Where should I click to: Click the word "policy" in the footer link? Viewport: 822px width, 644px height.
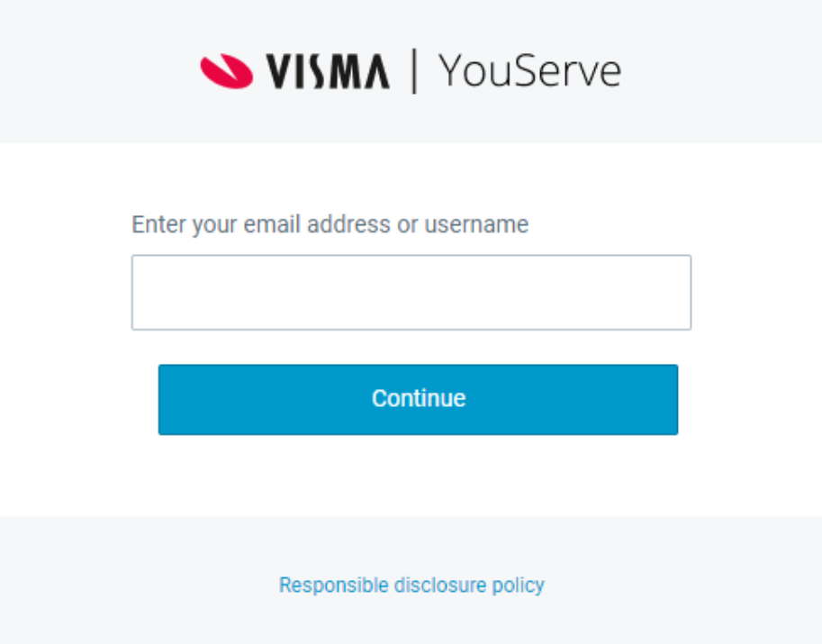(x=518, y=585)
